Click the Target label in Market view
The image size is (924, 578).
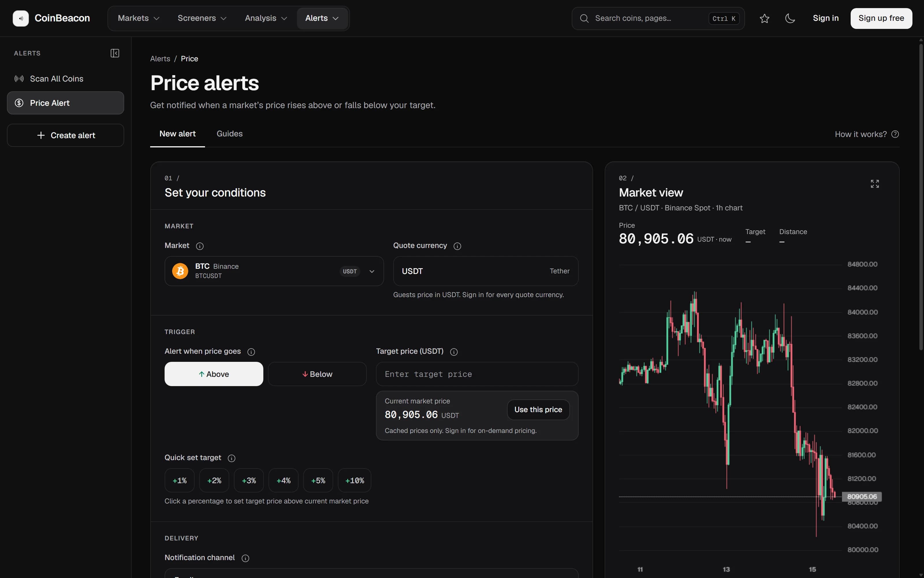(755, 232)
